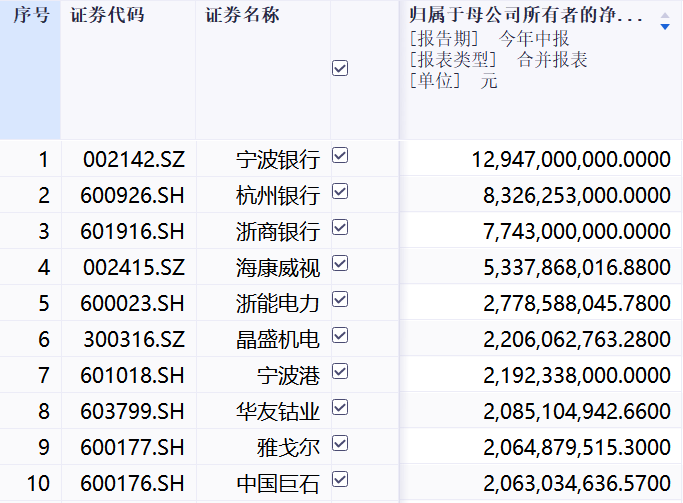This screenshot has height=503, width=683.
Task: Select stock code 603799.SH
Action: [x=132, y=412]
